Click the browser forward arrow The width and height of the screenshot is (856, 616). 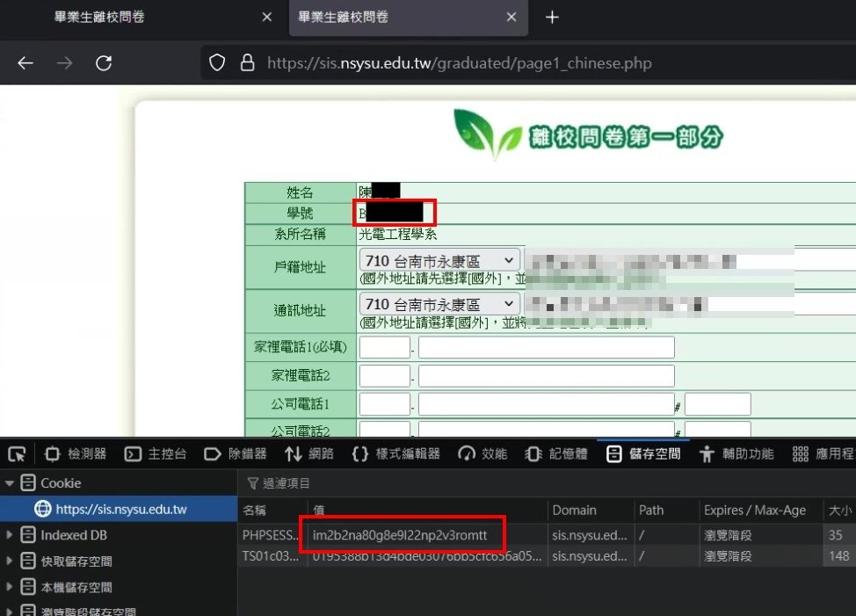coord(64,63)
